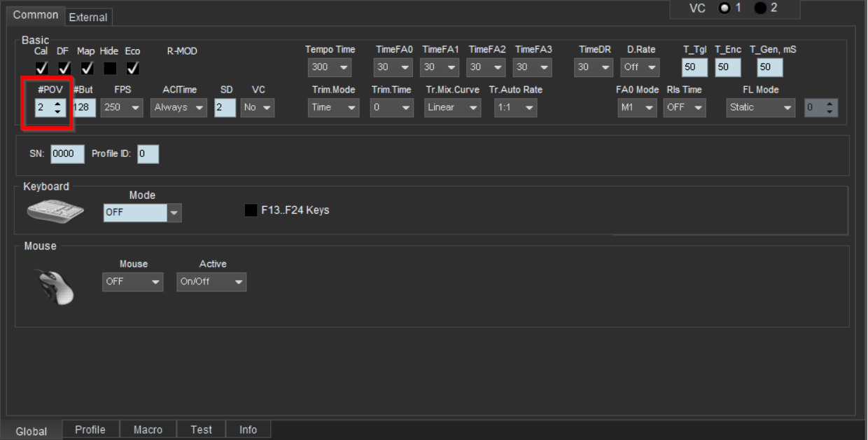Open the Keyboard Mode dropdown

[x=142, y=213]
